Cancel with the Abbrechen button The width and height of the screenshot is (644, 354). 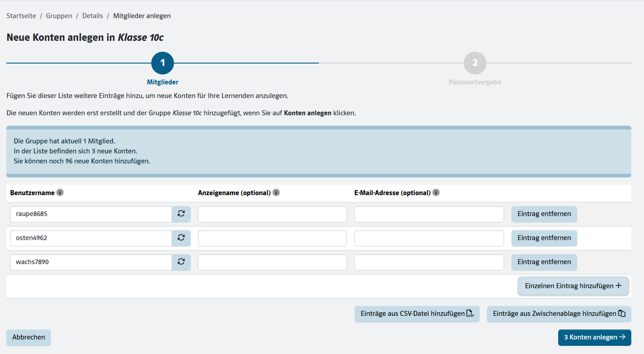coord(29,337)
